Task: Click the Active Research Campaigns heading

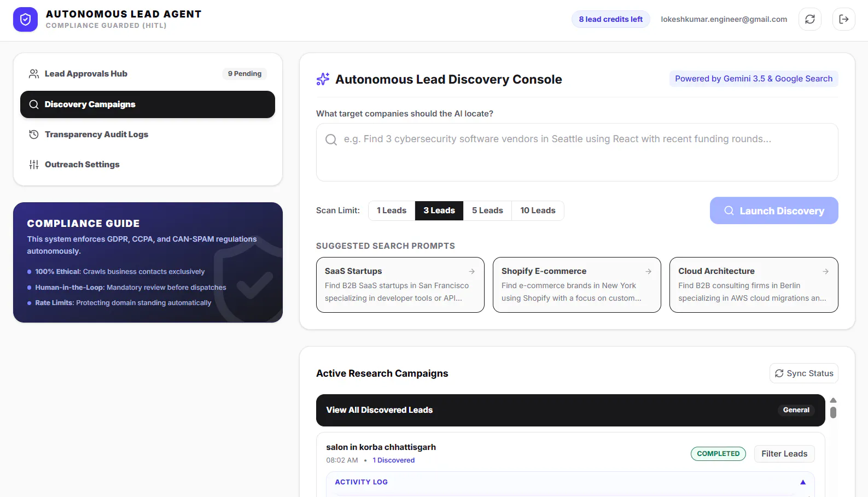Action: click(x=382, y=373)
